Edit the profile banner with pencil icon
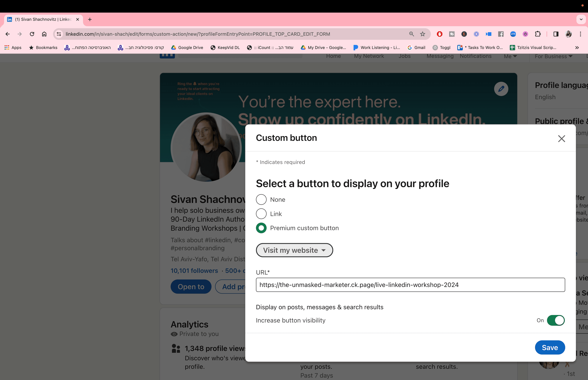This screenshot has height=380, width=588. pos(501,89)
